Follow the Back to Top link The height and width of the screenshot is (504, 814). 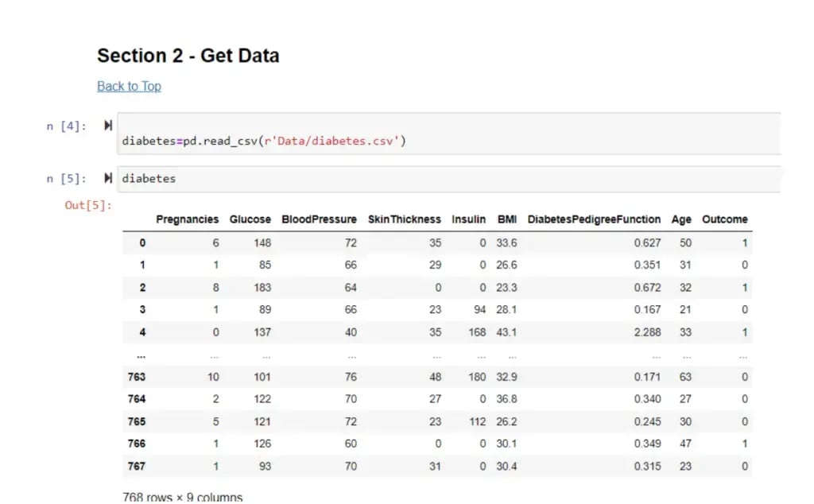click(x=129, y=86)
